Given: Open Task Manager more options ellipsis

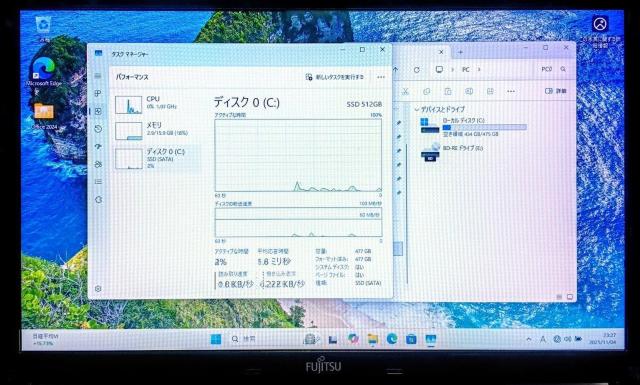Looking at the screenshot, I should [x=381, y=77].
